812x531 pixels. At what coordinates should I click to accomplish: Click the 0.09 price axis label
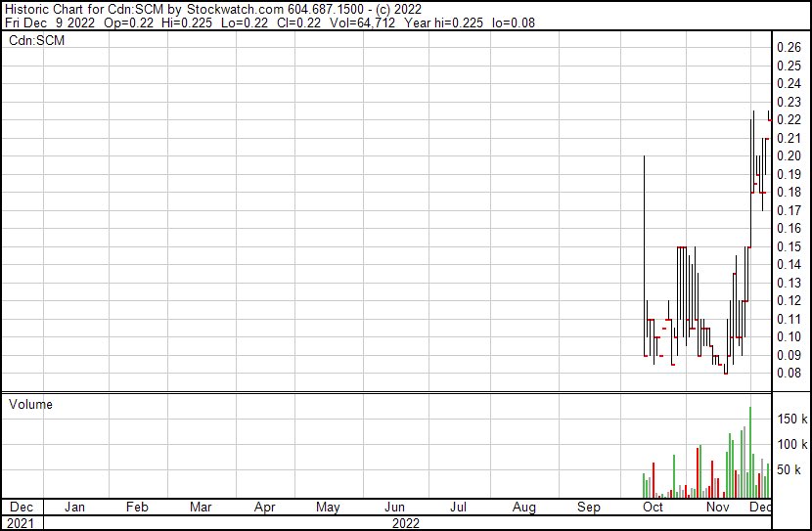pyautogui.click(x=789, y=355)
